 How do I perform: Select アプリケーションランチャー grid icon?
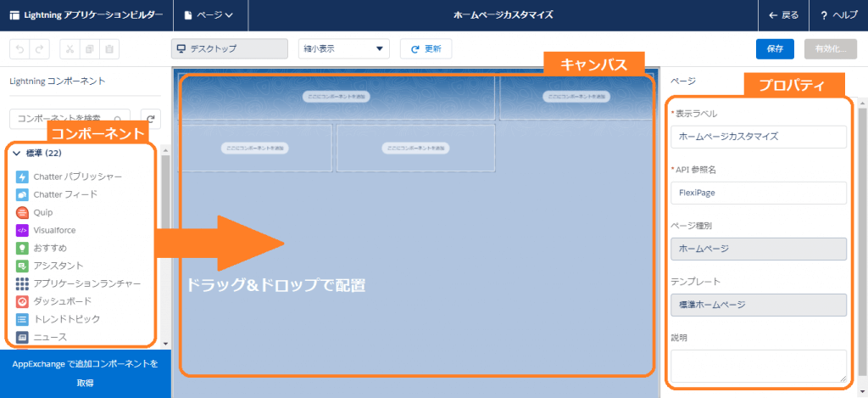(x=22, y=283)
